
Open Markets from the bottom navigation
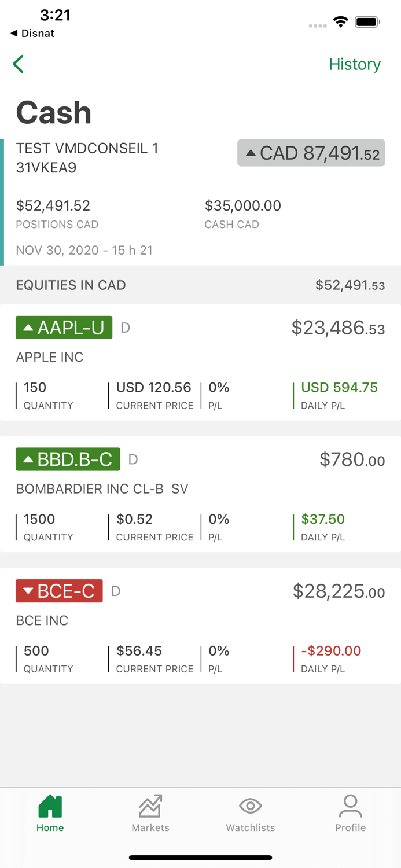150,806
